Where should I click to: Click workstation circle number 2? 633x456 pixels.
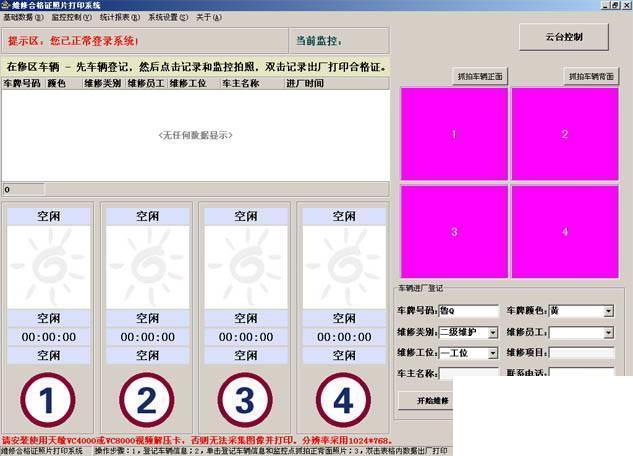(147, 400)
